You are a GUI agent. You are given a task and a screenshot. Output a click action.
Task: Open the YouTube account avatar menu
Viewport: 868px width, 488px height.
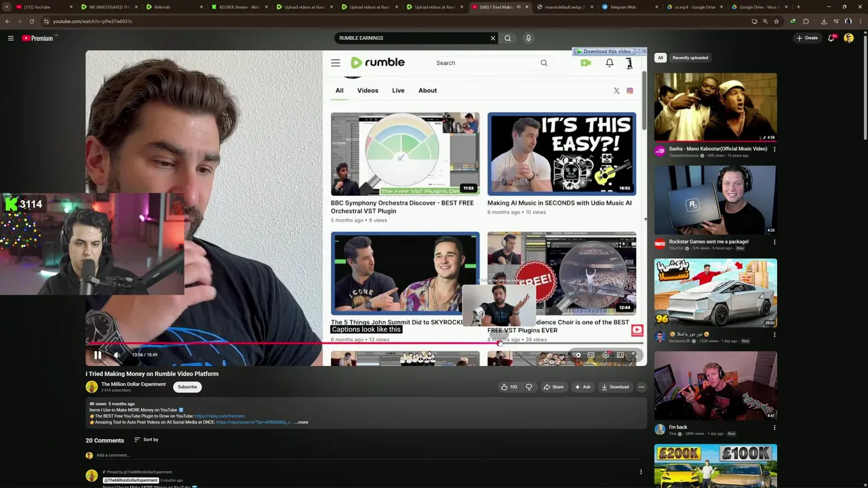[x=849, y=38]
